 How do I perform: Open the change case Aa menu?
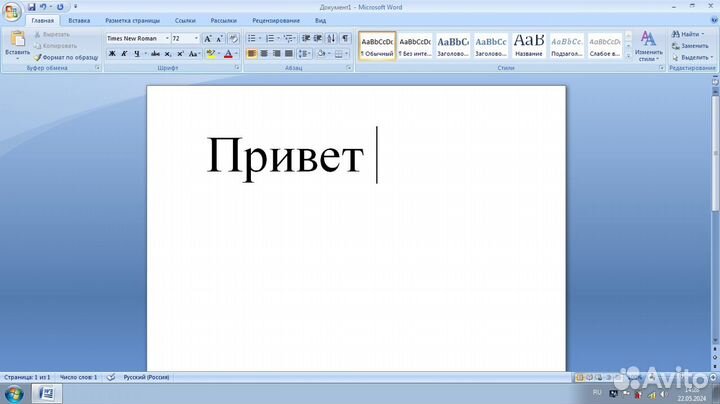point(194,54)
